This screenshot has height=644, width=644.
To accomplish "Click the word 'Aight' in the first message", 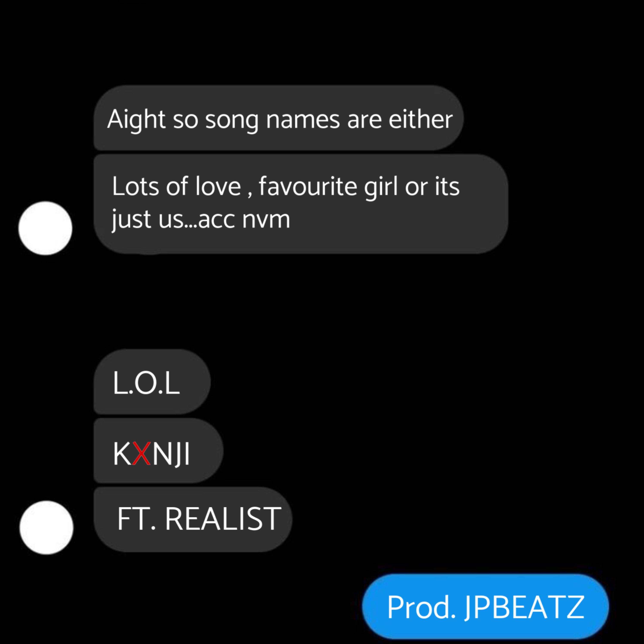I will pos(136,119).
